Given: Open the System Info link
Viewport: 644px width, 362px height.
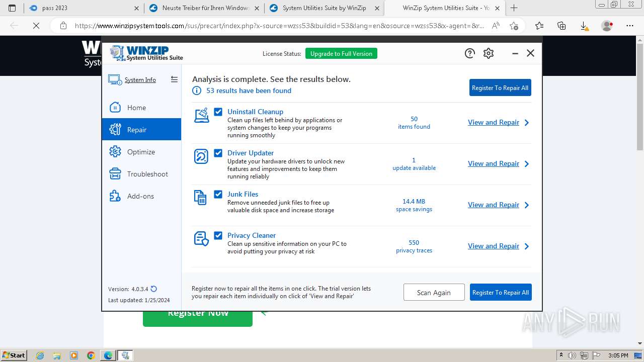Looking at the screenshot, I should (x=140, y=80).
